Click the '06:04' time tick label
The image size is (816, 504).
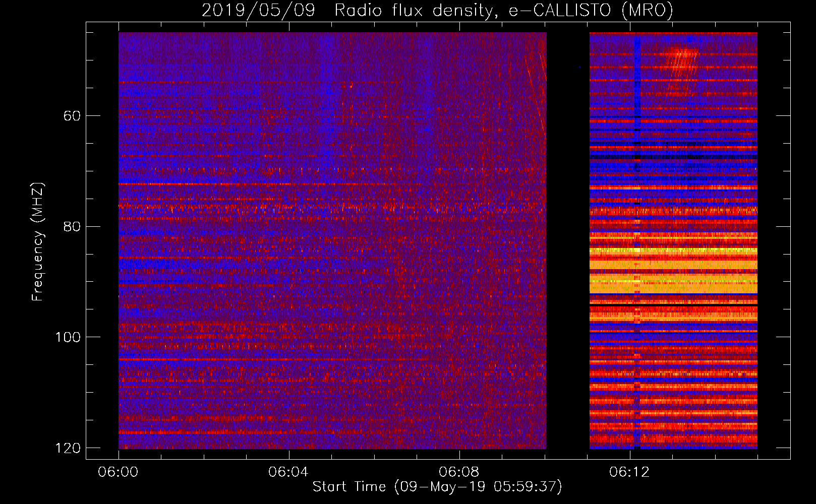288,472
